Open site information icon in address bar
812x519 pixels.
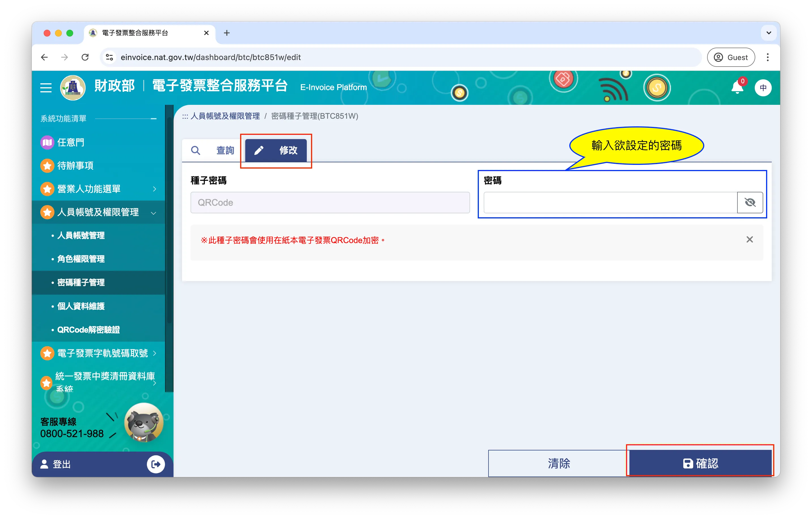pyautogui.click(x=110, y=57)
